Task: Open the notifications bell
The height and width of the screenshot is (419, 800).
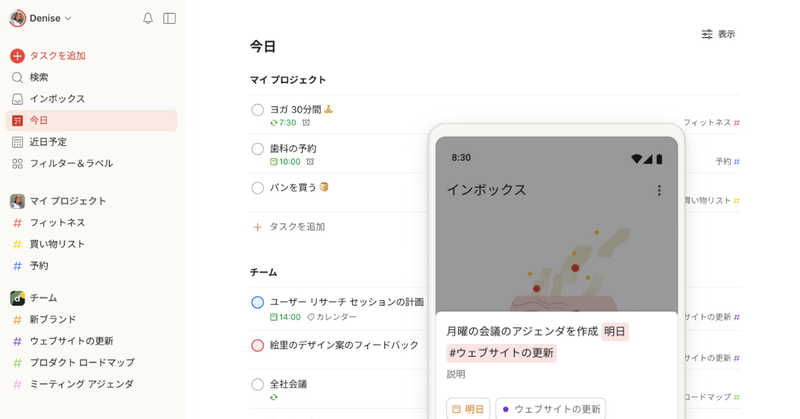Action: coord(148,18)
